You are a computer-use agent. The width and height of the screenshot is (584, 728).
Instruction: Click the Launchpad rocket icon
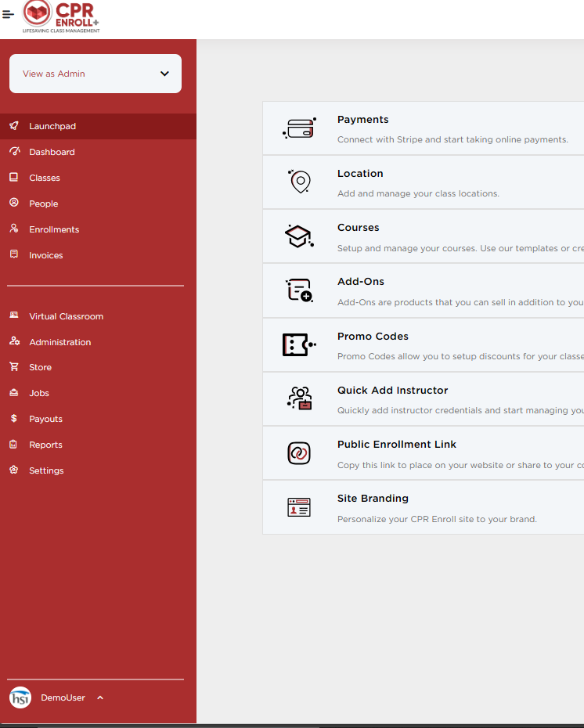(14, 126)
